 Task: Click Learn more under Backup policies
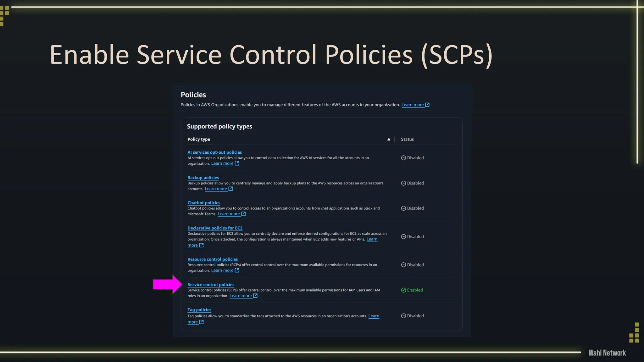216,189
